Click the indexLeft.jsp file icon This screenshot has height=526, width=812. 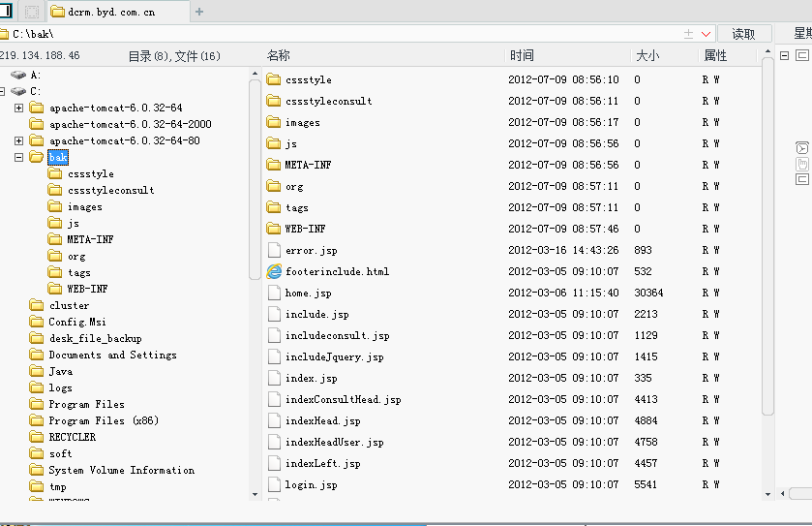coord(274,463)
